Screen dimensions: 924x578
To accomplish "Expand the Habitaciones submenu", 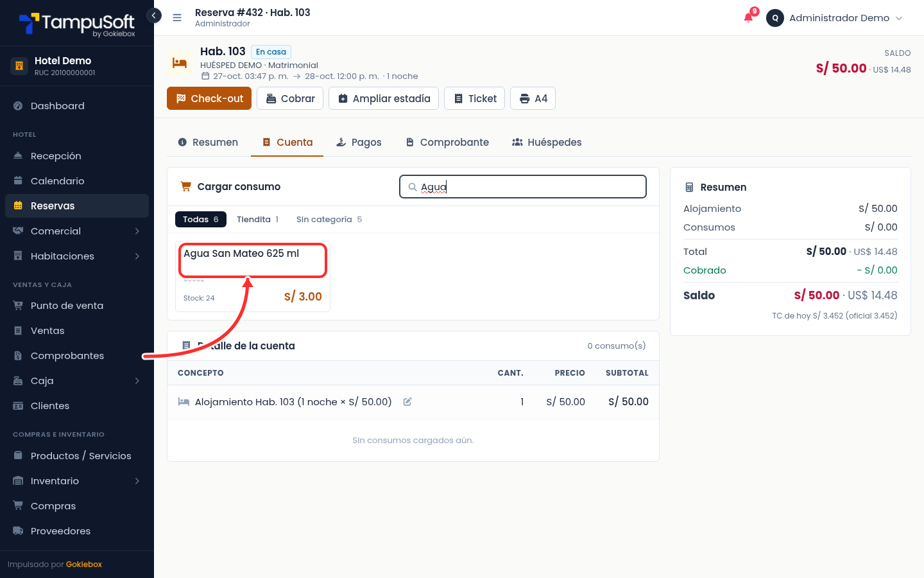I will click(77, 256).
